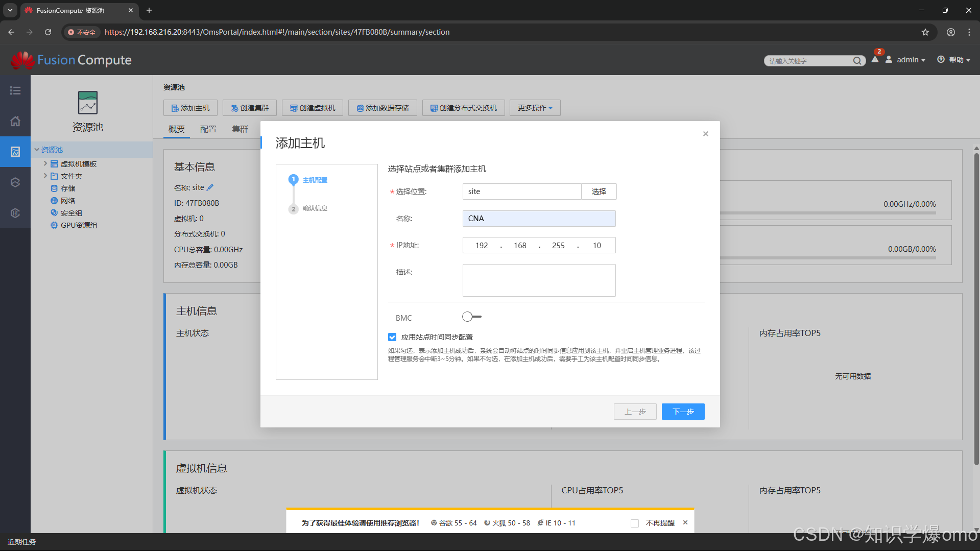The image size is (980, 551).
Task: Click the 虚拟机模板 tree icon
Action: [x=54, y=164]
